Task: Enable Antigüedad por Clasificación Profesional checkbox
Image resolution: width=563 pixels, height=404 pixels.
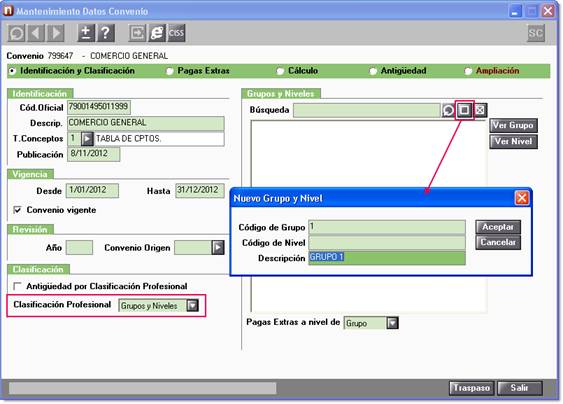Action: [17, 286]
